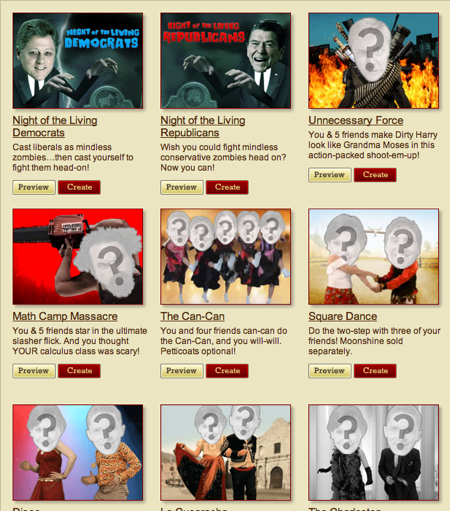
Task: Create Night of the Living Democrats video
Action: point(79,187)
